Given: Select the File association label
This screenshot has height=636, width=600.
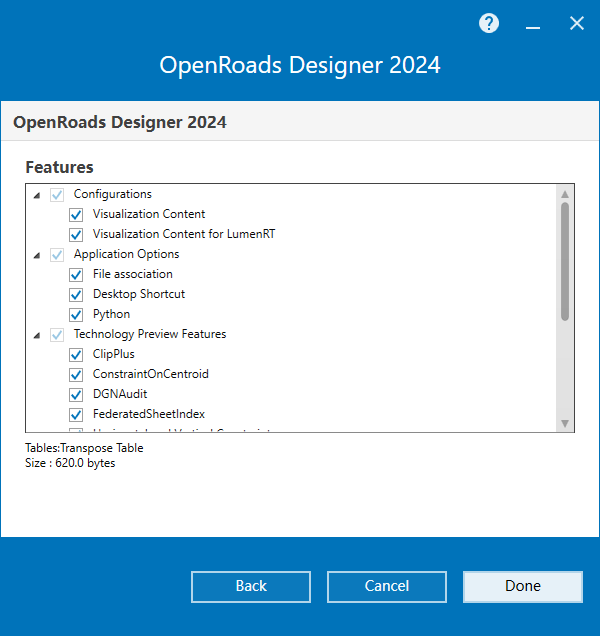Looking at the screenshot, I should pos(133,274).
